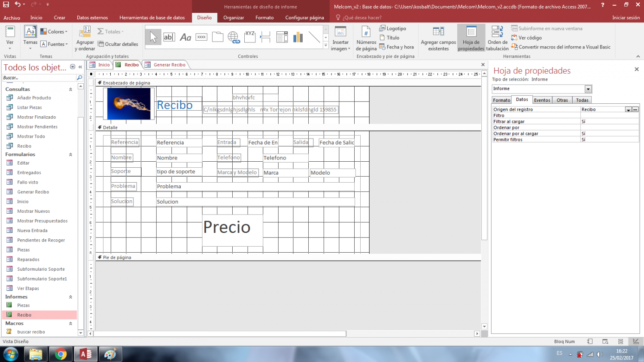Image resolution: width=644 pixels, height=362 pixels.
Task: Pick the Text Box control tool
Action: [169, 37]
